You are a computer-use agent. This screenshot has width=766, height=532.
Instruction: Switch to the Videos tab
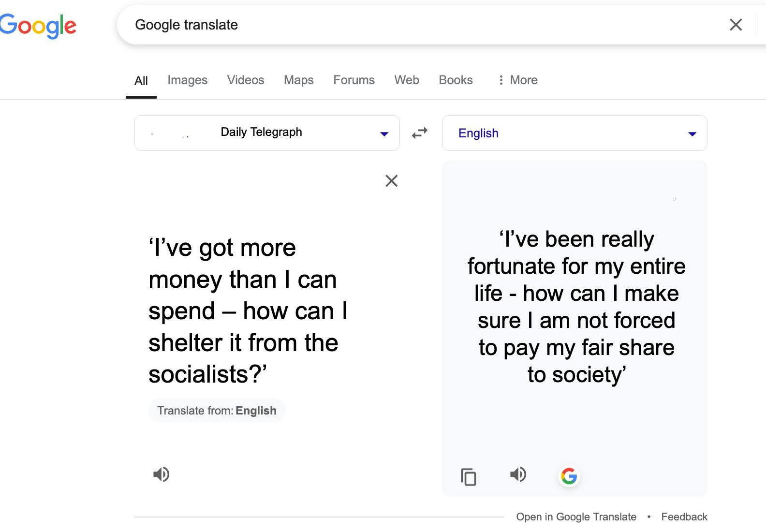[246, 80]
